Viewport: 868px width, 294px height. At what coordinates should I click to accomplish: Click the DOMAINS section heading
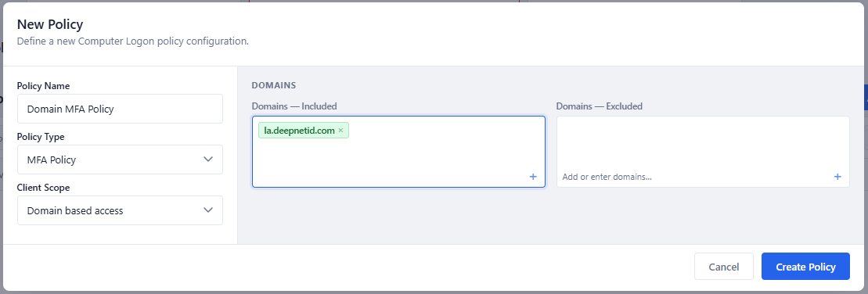[274, 86]
